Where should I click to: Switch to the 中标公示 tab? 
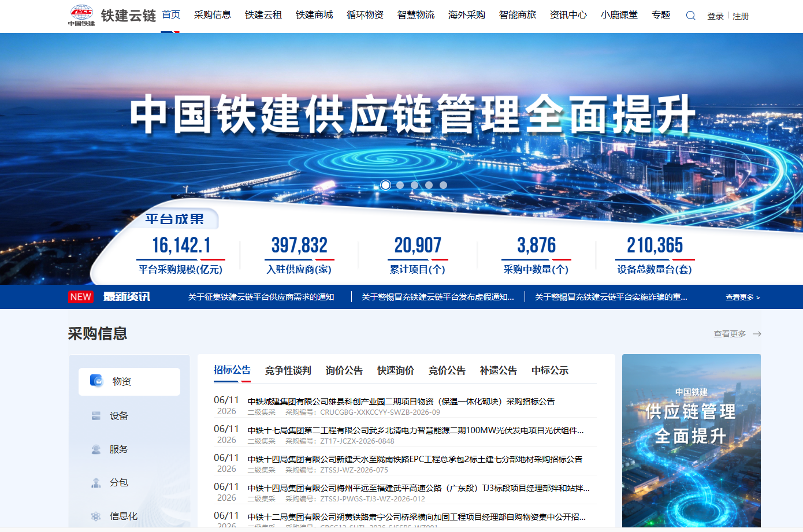(x=550, y=370)
